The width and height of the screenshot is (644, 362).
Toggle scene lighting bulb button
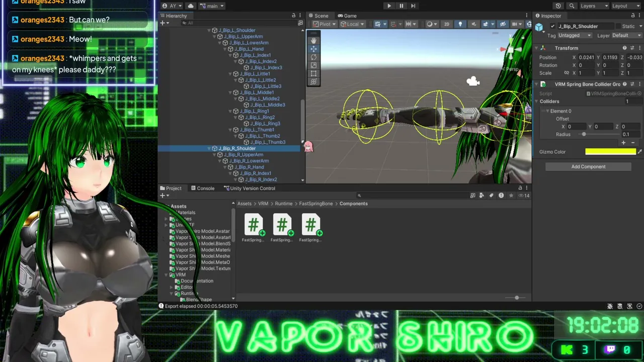tap(460, 24)
